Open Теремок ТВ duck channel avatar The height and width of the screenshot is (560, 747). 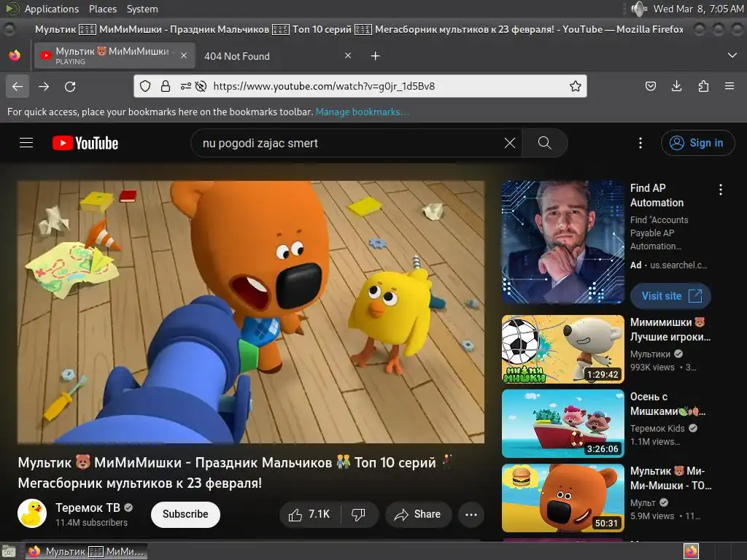[32, 513]
